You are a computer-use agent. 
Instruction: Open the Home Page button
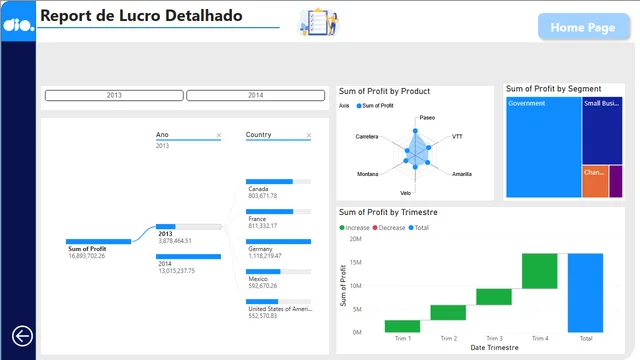tap(583, 27)
